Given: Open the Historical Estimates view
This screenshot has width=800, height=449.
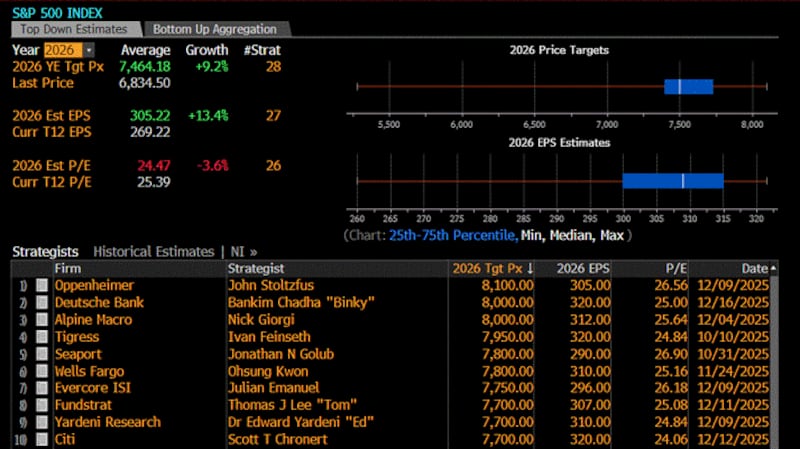Looking at the screenshot, I should (153, 252).
